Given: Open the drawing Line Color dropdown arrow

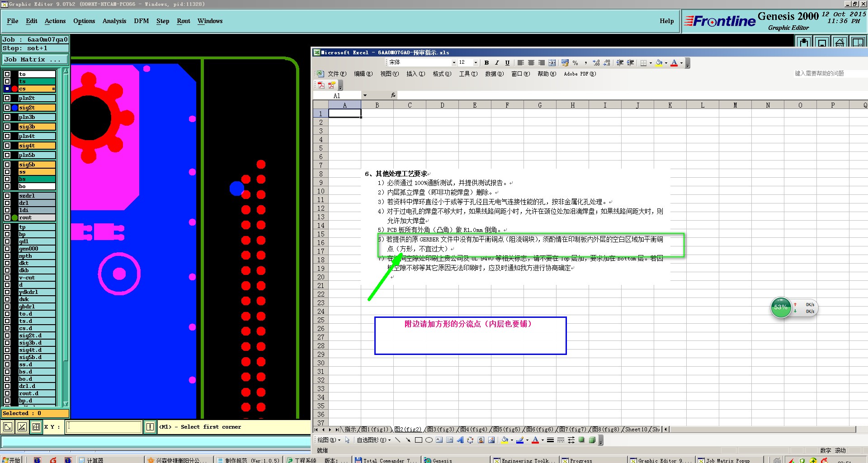Looking at the screenshot, I should pos(527,440).
